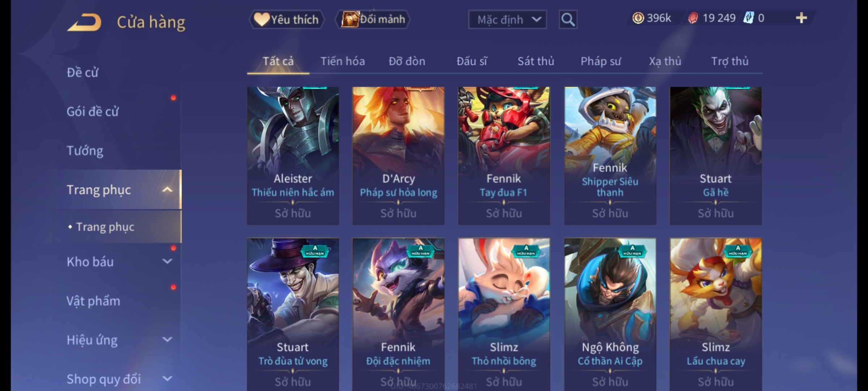Tap the blue ticket icon showing 0
Viewport: 868px width, 391px height.
coord(748,18)
